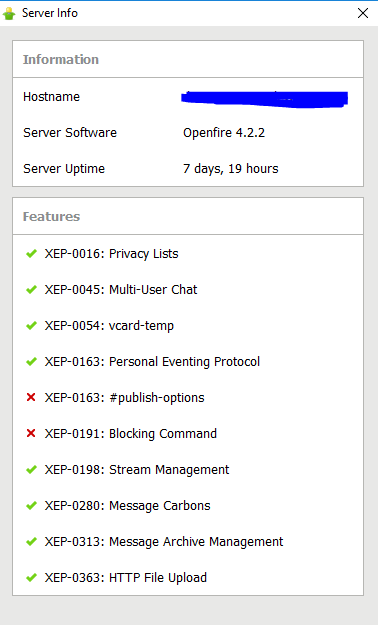This screenshot has width=378, height=625.
Task: Click the XEP-0191: Blocking Command text
Action: coord(131,434)
